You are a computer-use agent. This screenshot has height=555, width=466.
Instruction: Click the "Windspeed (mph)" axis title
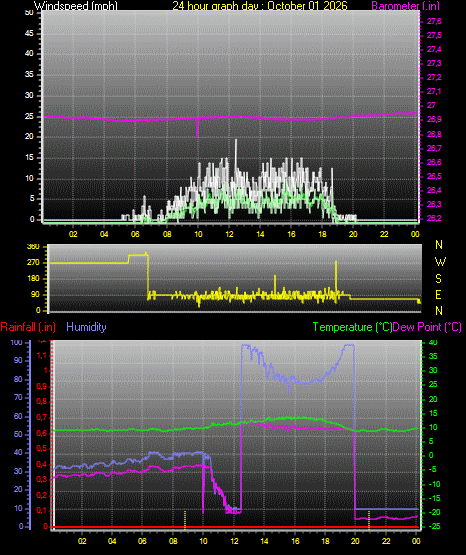pyautogui.click(x=75, y=6)
